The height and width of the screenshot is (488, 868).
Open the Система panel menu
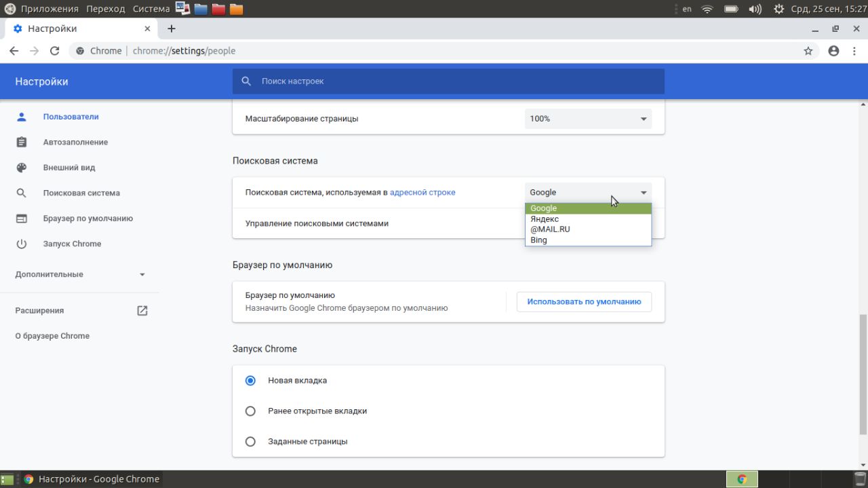tap(151, 9)
